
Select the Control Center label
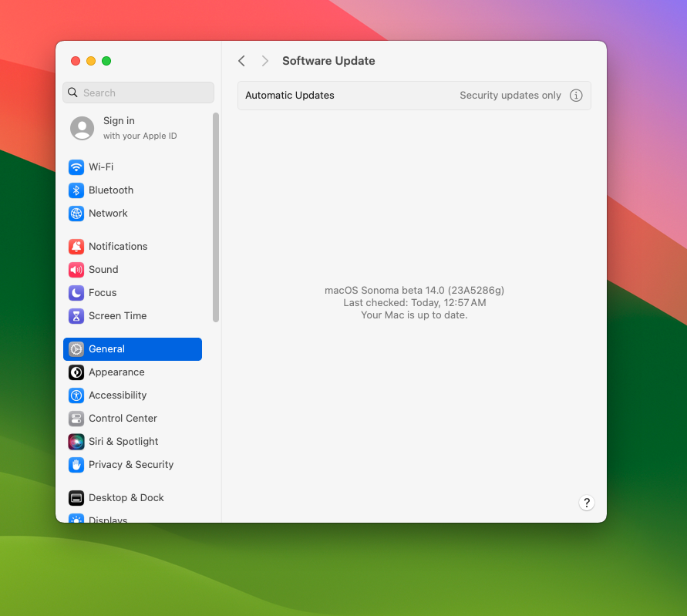123,419
